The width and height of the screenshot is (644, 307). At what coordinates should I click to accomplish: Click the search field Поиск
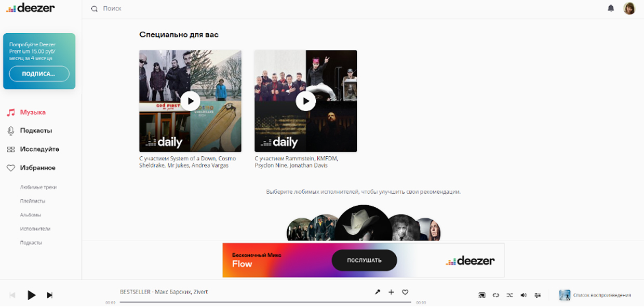[208, 9]
